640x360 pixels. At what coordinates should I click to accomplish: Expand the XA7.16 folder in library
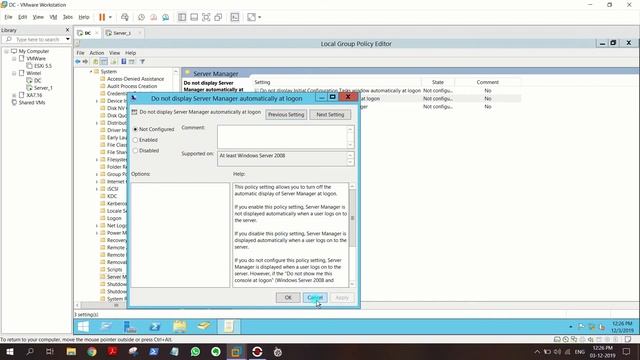pyautogui.click(x=14, y=95)
